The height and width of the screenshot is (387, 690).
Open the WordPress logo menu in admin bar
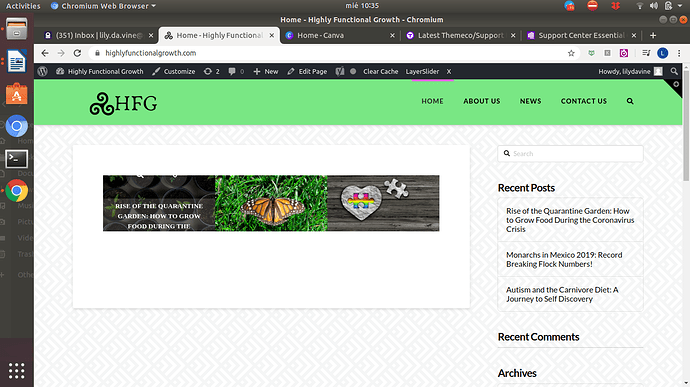[42, 71]
